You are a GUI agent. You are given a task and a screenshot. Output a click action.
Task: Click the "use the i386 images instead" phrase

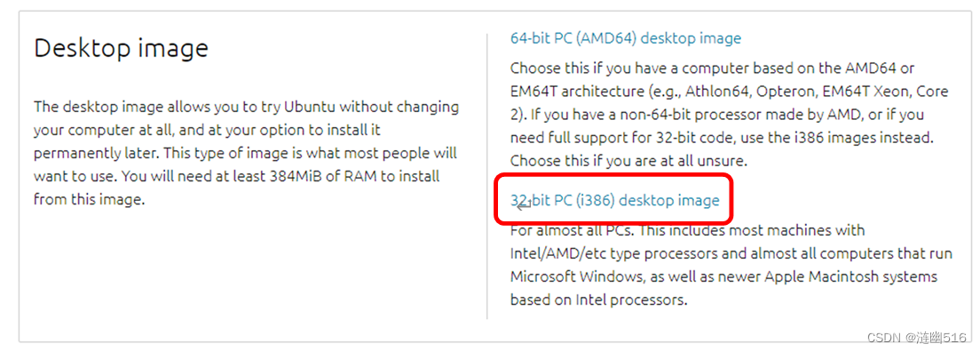tap(852, 138)
